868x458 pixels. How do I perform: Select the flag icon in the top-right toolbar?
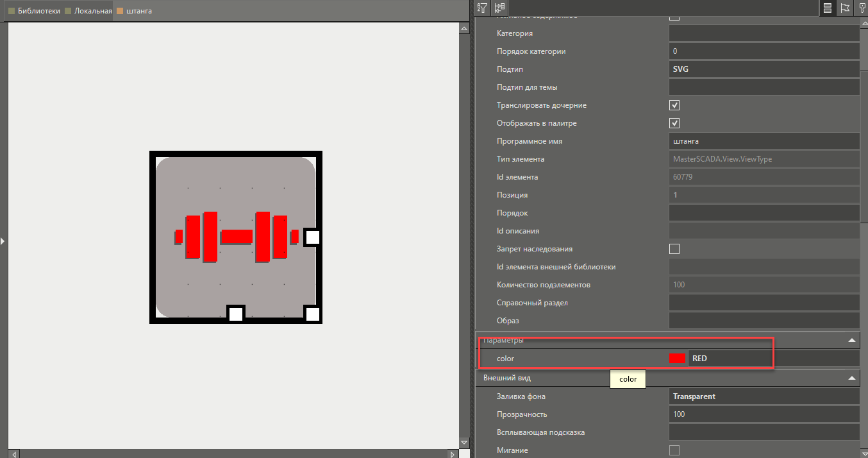(846, 8)
